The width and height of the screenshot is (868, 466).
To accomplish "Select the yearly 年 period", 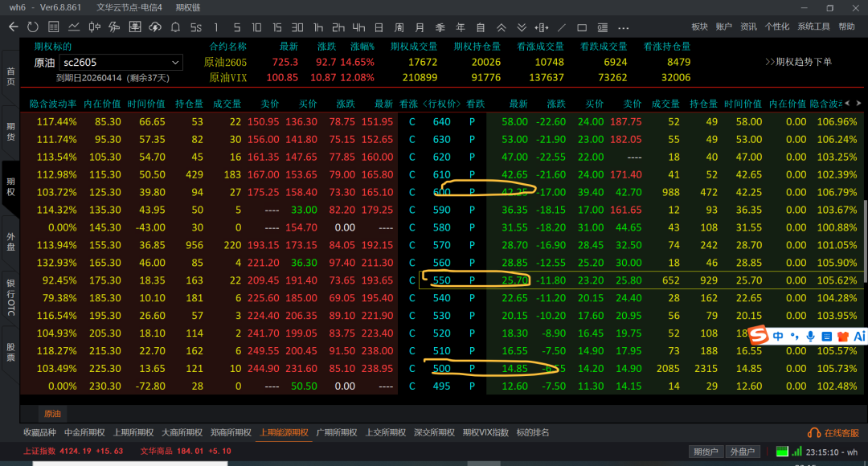I will pos(461,27).
